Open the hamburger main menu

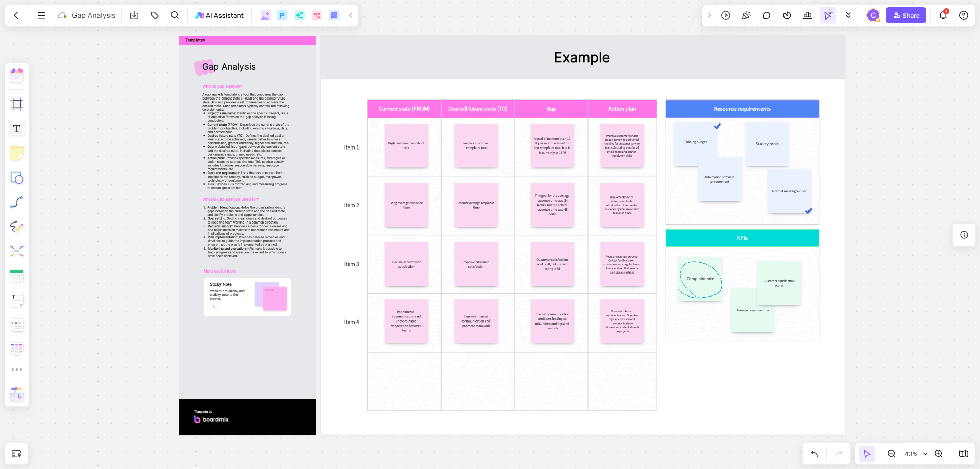coord(41,15)
